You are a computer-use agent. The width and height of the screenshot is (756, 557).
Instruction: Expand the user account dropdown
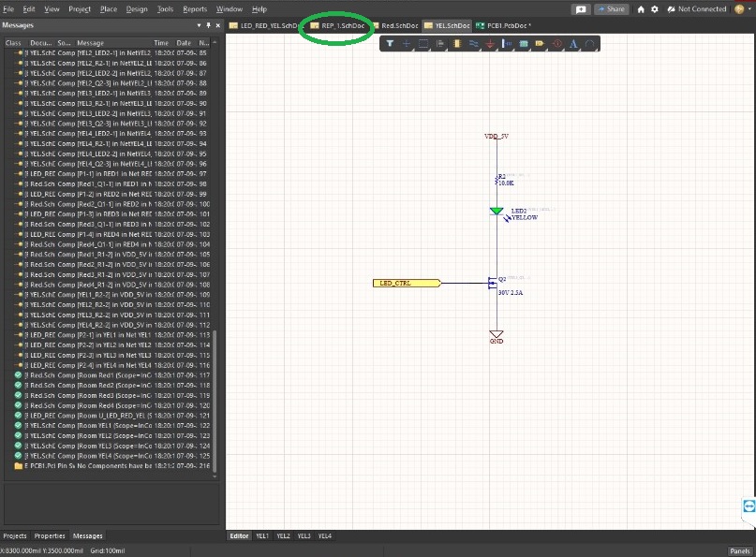pos(749,9)
